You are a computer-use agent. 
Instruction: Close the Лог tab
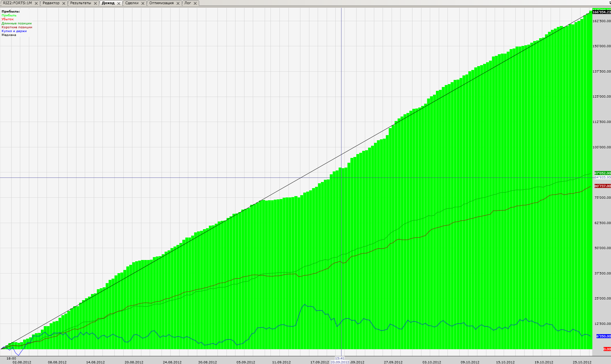pos(195,3)
